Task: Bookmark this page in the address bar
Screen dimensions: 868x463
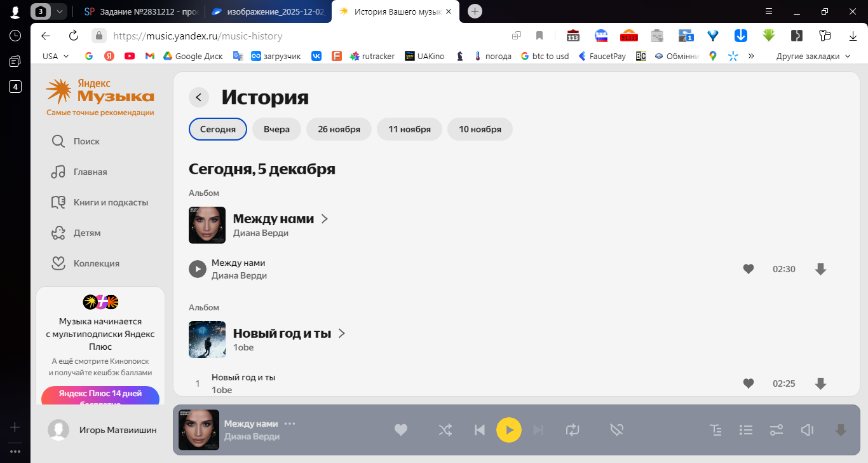Action: click(x=539, y=36)
